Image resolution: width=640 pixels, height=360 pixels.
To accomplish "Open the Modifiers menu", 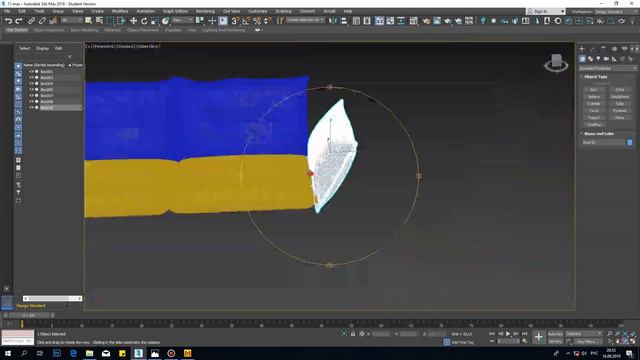I will 120,11.
